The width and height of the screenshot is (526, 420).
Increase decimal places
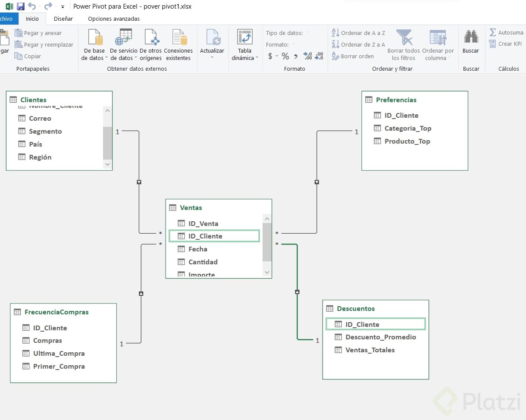(x=307, y=56)
